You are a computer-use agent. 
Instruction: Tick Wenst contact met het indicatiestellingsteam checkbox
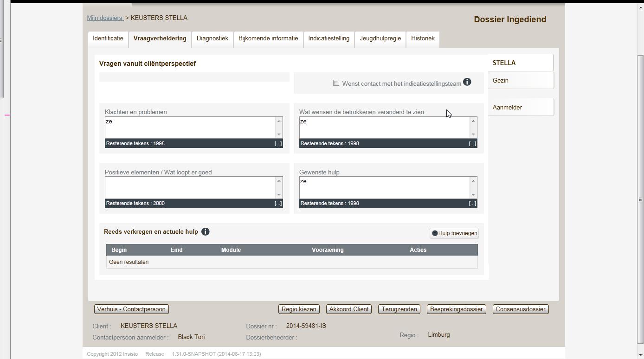coord(336,83)
